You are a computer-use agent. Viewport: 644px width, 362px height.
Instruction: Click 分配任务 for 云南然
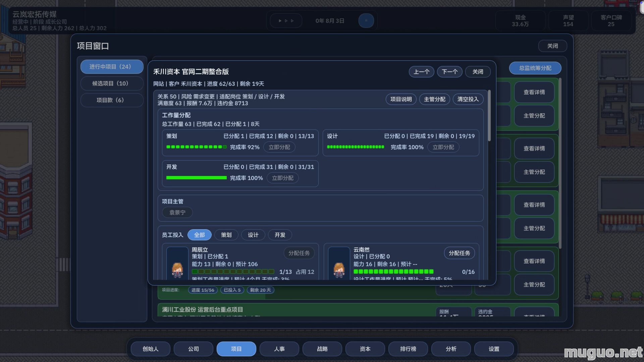click(459, 253)
